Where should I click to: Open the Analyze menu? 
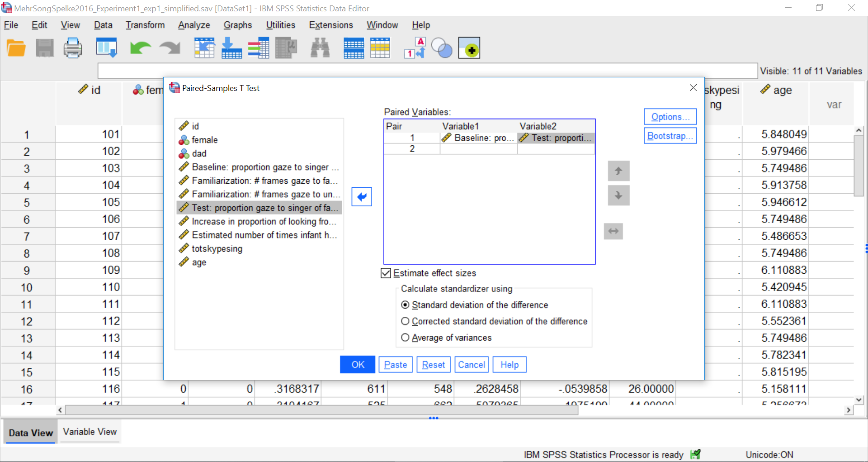(x=194, y=25)
